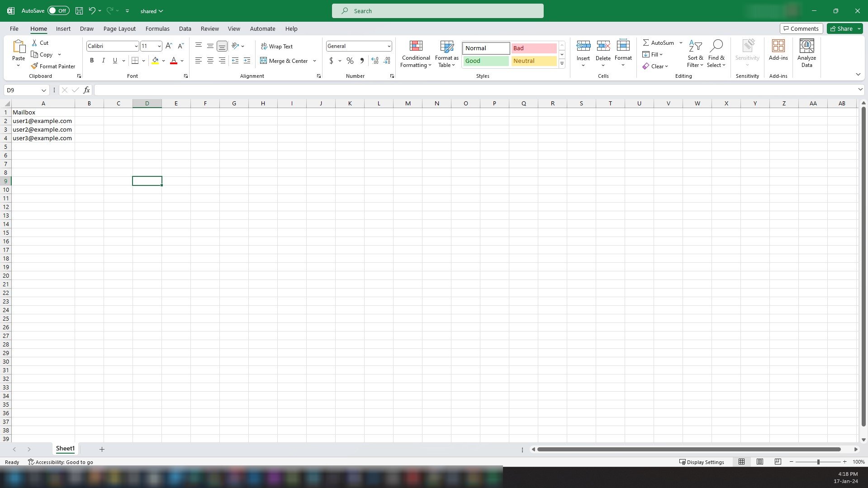Toggle italic formatting
The image size is (868, 488).
click(x=103, y=60)
